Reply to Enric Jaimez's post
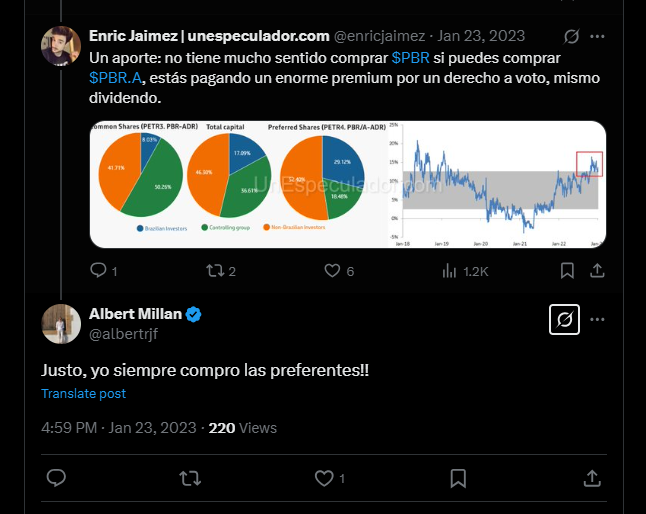Viewport: 646px width, 514px height. coord(103,271)
